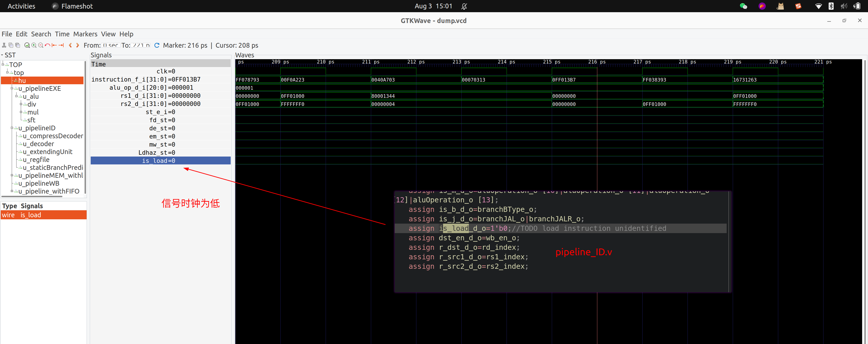Open the File menu
The image size is (868, 344).
7,34
